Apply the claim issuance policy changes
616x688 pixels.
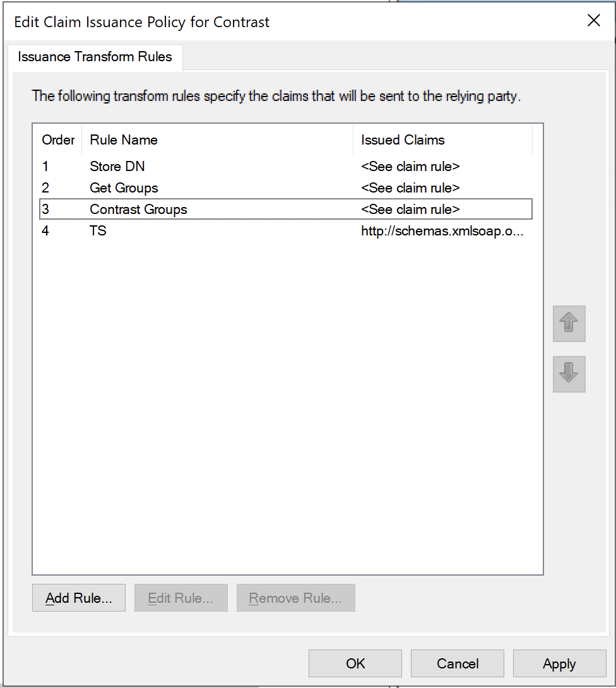coord(559,663)
